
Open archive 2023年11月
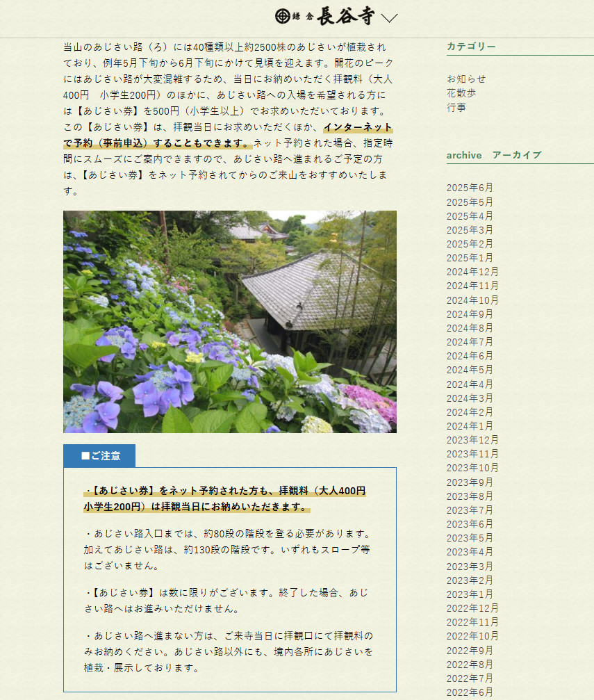click(x=472, y=454)
